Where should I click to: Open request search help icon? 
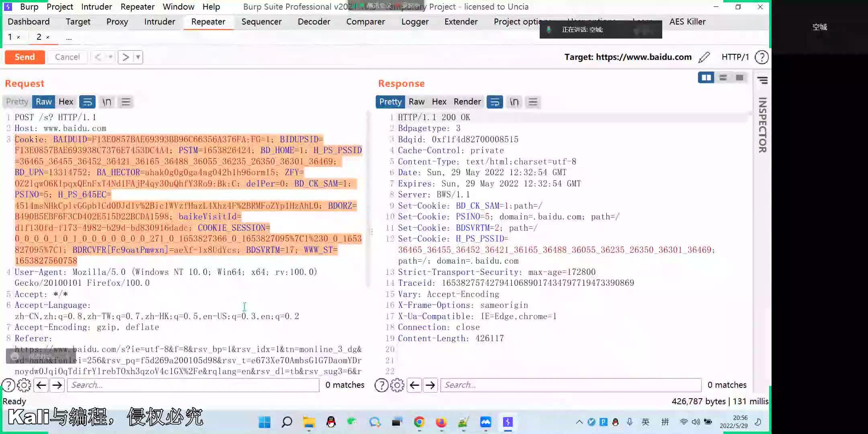[x=8, y=385]
